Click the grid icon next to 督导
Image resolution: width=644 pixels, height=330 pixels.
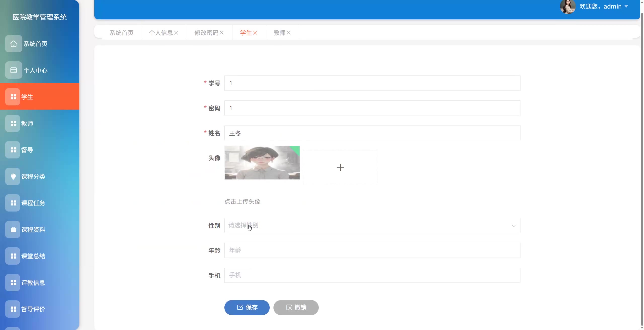point(13,150)
